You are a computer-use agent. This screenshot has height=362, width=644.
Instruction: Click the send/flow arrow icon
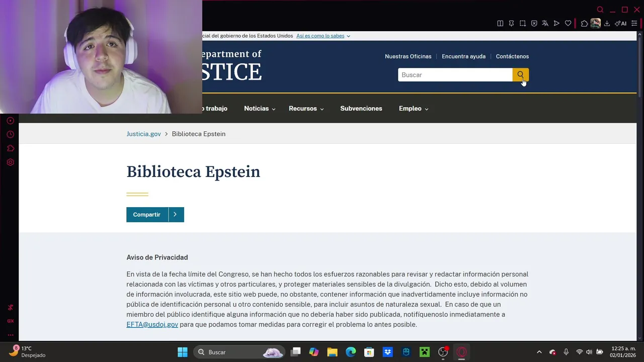pos(556,23)
